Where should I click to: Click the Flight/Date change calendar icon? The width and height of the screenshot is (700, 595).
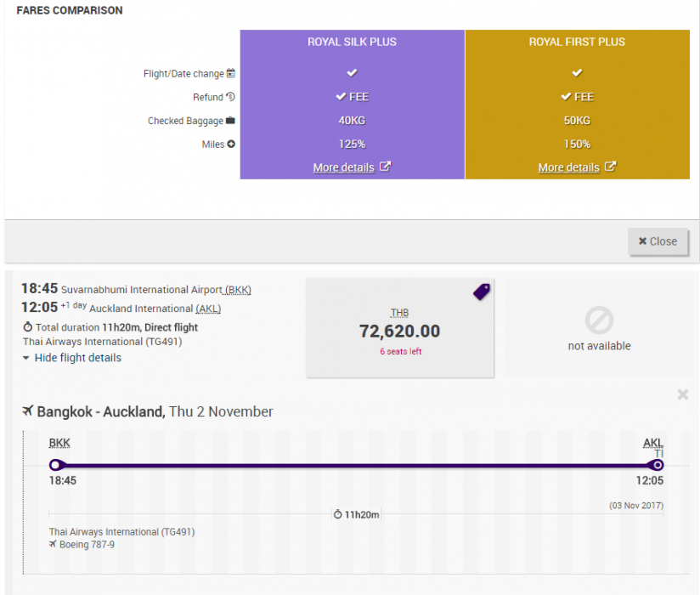[231, 73]
